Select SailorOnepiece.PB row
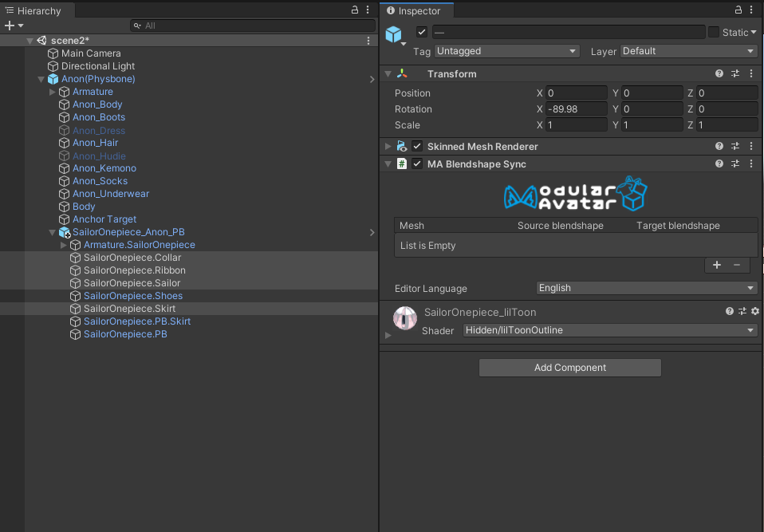Viewport: 764px width, 532px height. (188, 333)
